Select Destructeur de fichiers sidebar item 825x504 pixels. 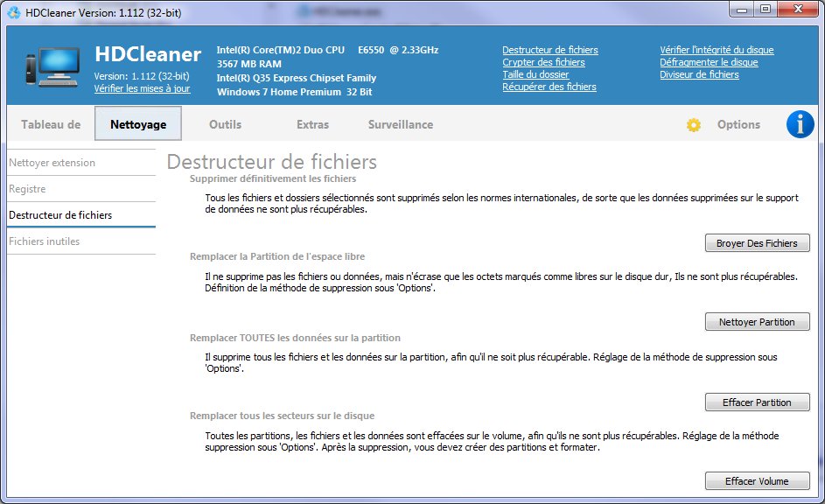pyautogui.click(x=81, y=214)
